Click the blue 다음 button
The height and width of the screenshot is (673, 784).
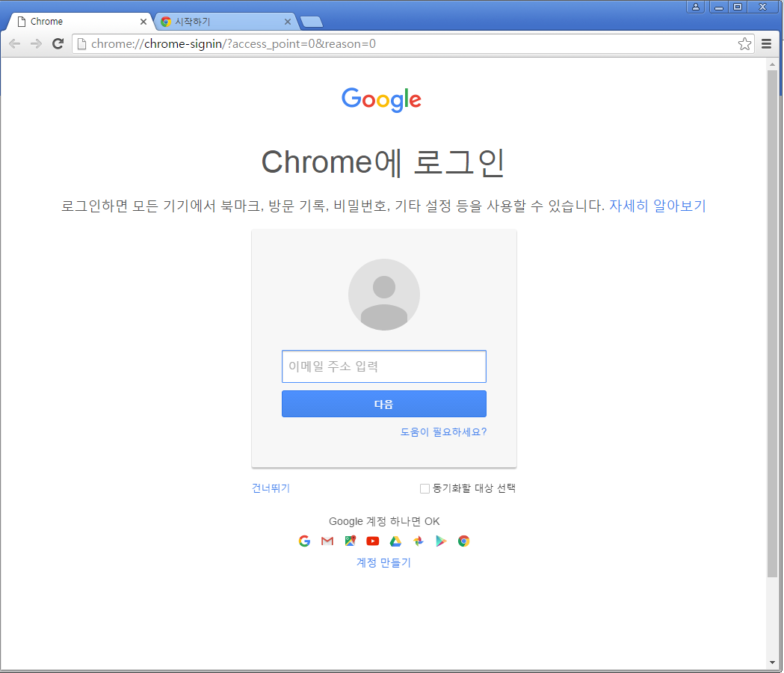384,404
